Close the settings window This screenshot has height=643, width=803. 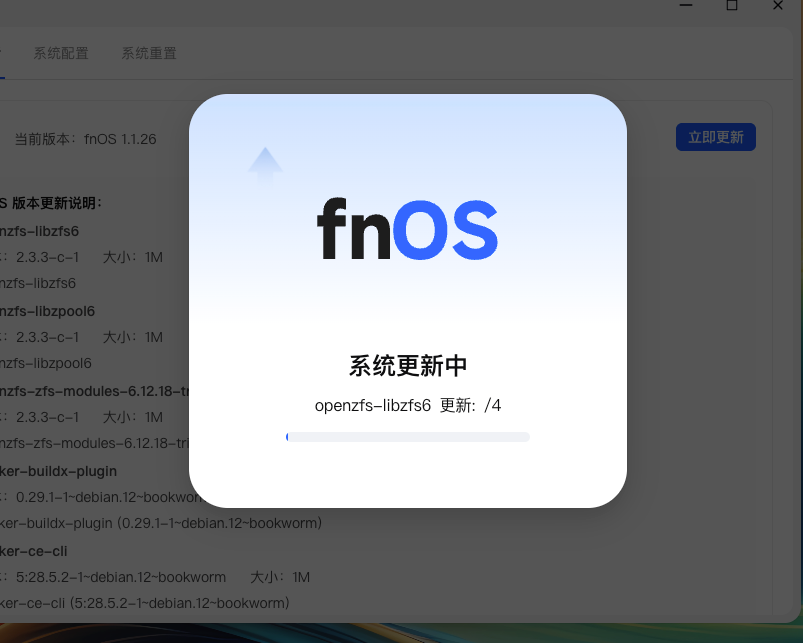[x=777, y=5]
